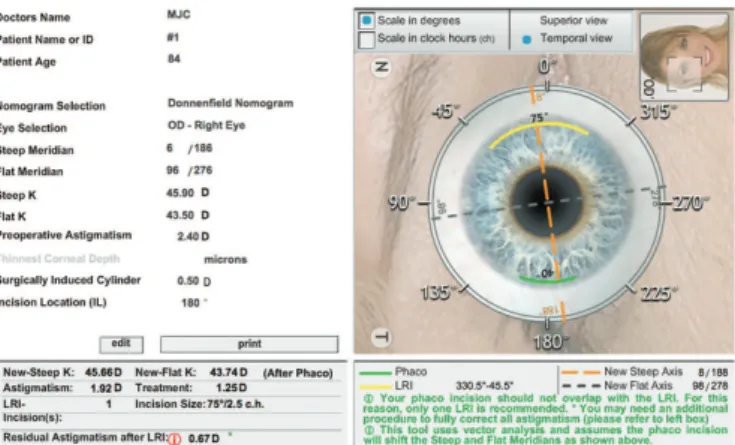Click the 90° scale label

tap(402, 203)
